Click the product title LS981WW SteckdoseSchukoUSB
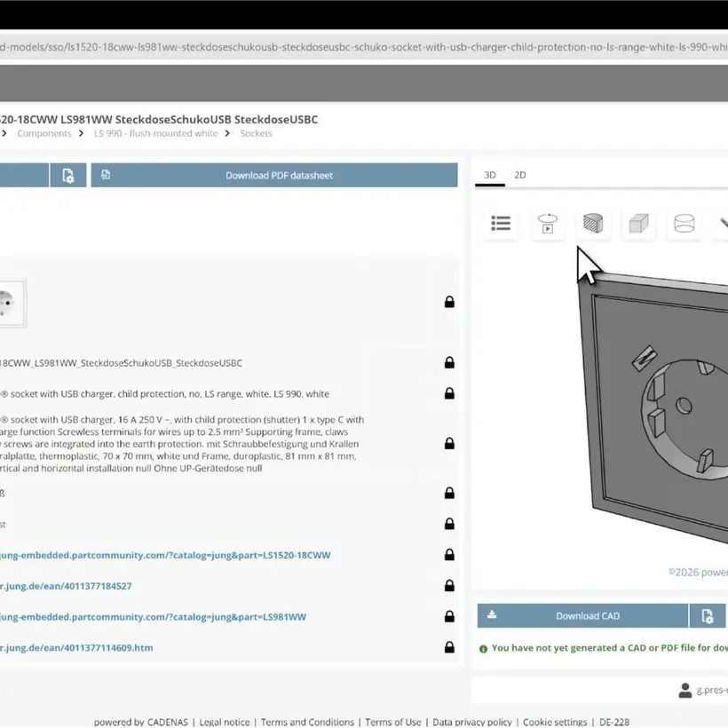Viewport: 728px width, 728px height. pos(159,119)
